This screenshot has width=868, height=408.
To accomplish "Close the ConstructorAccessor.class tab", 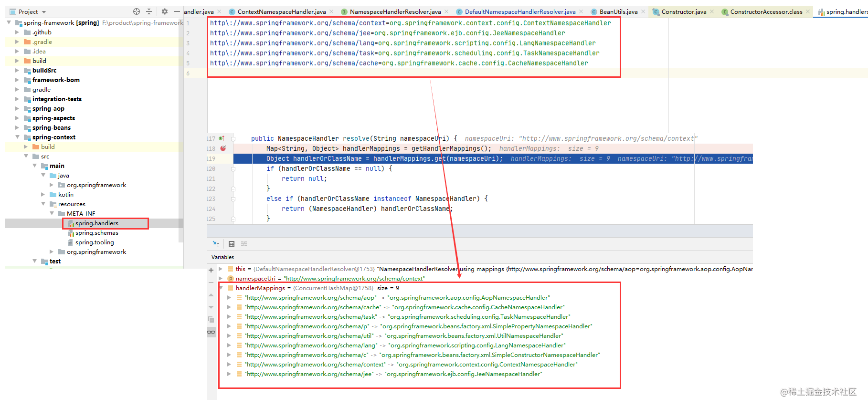I will pyautogui.click(x=808, y=11).
